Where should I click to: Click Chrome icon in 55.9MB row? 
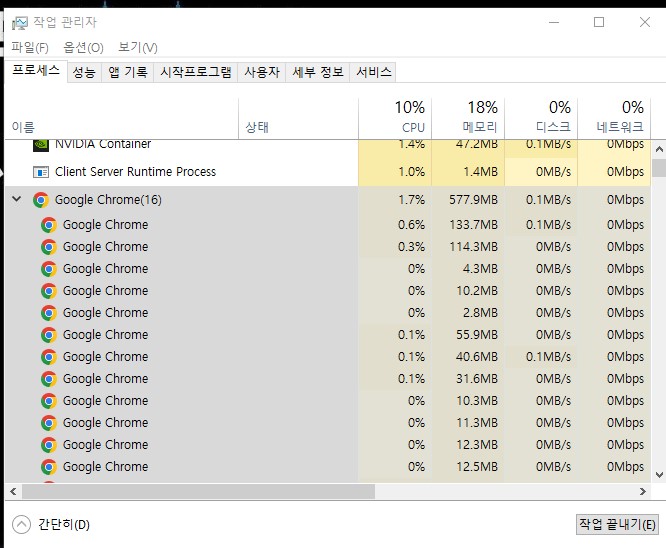49,335
